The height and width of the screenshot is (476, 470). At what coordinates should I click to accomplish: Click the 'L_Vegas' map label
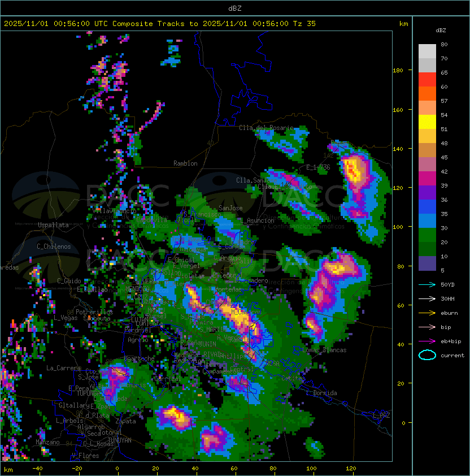click(x=66, y=318)
